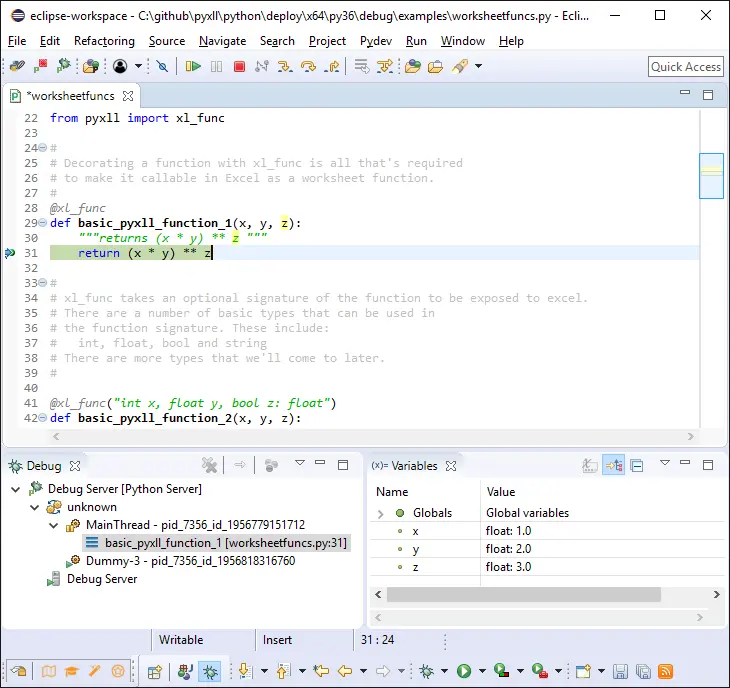This screenshot has width=730, height=688.
Task: Click the Back navigation arrow
Action: click(x=345, y=671)
